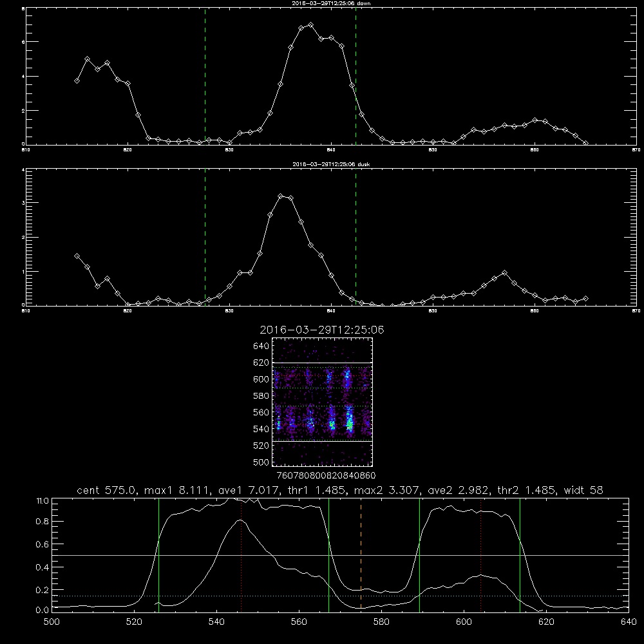
Task: Click the timestamp title above the spectral image
Action: (322, 330)
